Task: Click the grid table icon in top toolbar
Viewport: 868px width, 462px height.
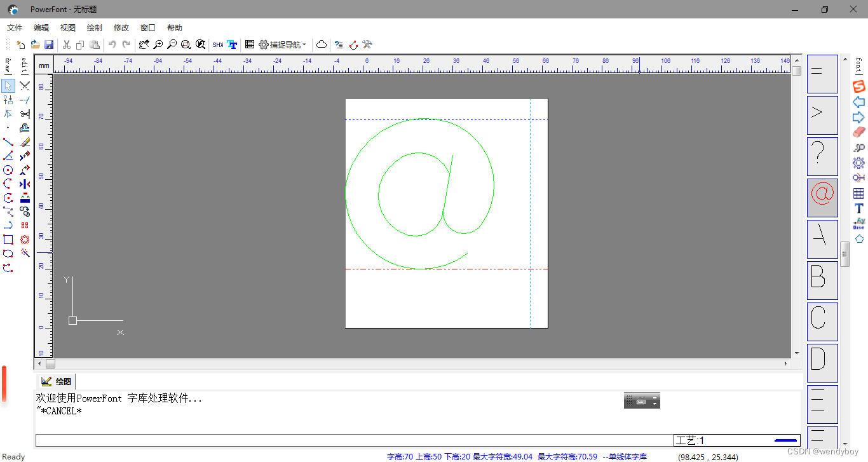Action: tap(250, 44)
